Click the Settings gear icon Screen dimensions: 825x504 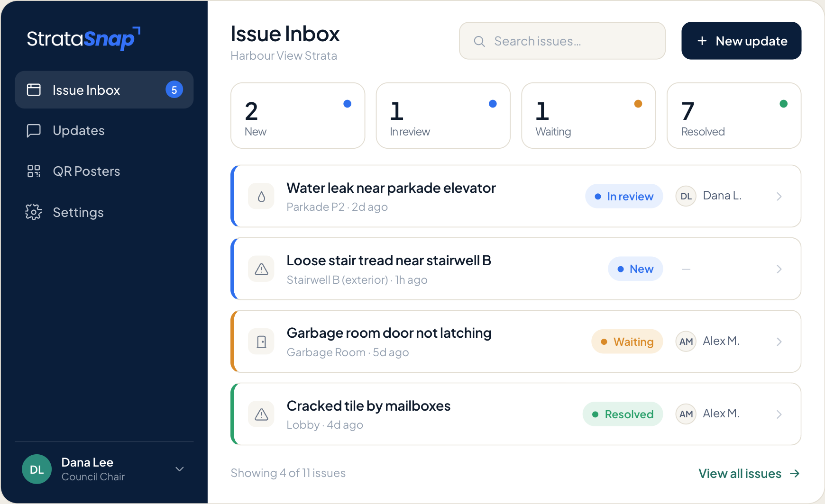coord(34,212)
